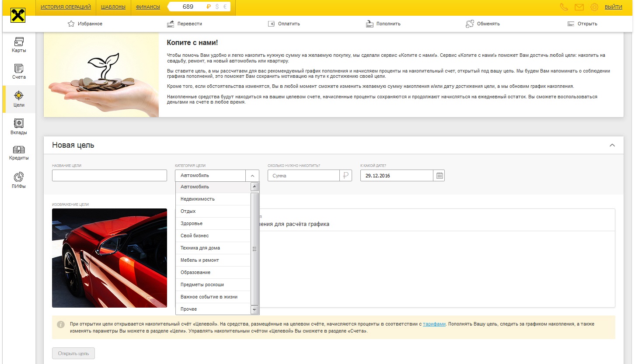
Task: Click the Обменять exchange icon
Action: tap(470, 24)
